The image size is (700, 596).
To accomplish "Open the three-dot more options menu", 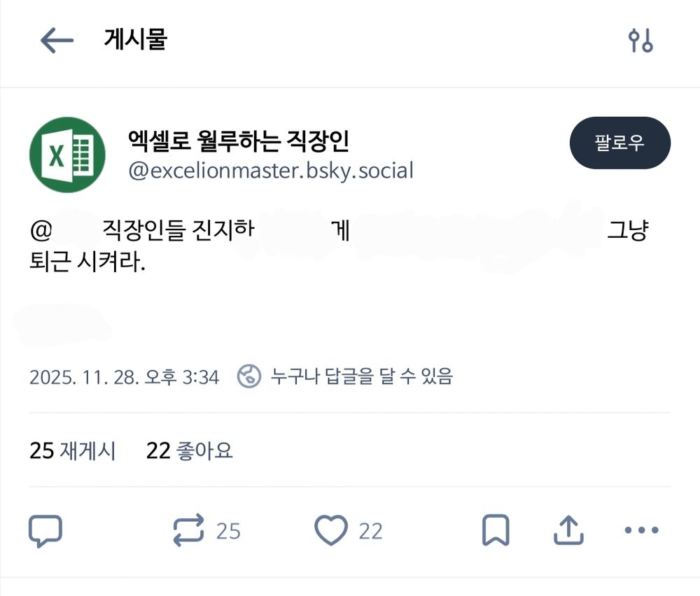I will 641,530.
